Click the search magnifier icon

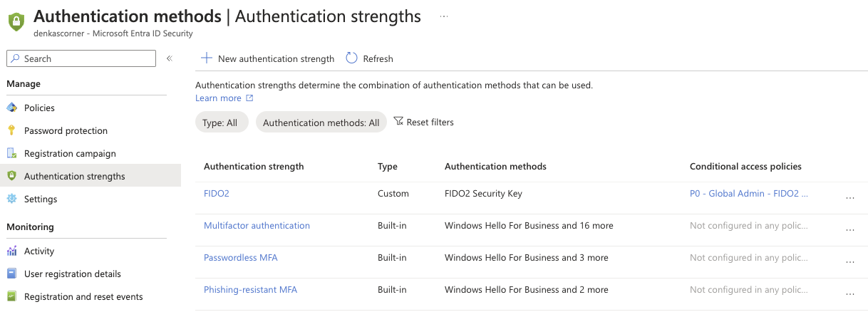point(16,58)
